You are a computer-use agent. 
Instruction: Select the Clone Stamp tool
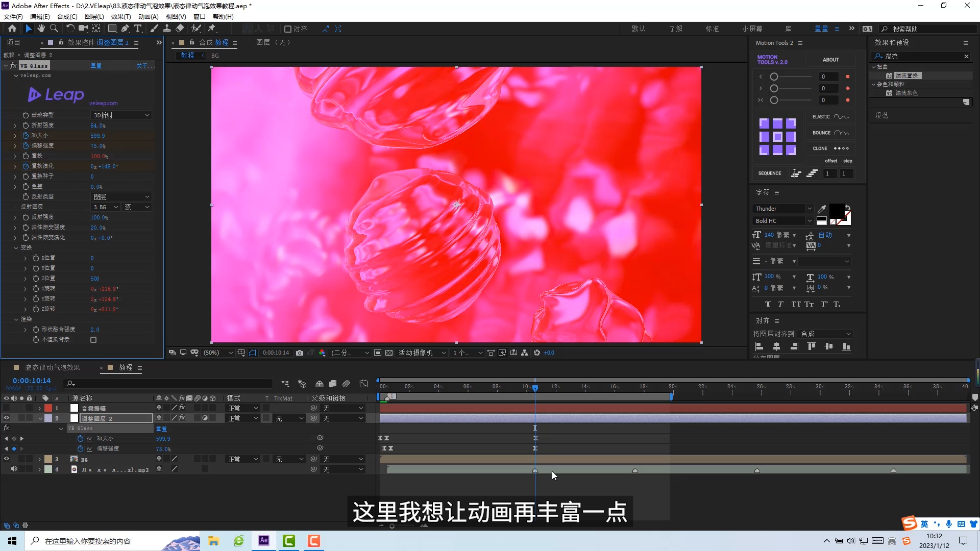point(167,29)
